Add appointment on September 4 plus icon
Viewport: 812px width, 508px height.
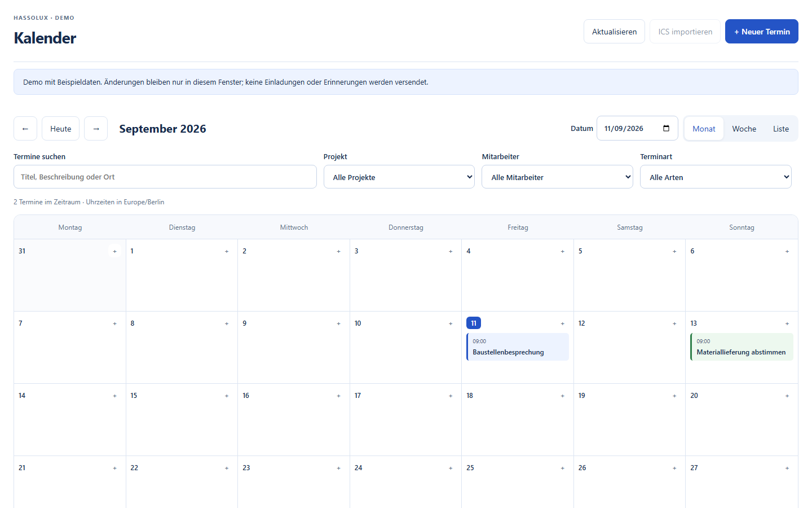point(562,251)
